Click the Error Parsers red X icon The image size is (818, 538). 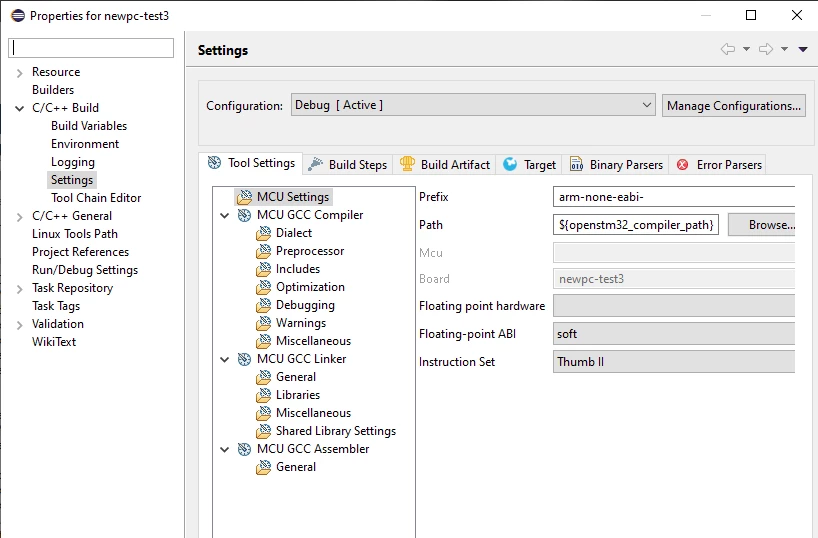pyautogui.click(x=682, y=165)
